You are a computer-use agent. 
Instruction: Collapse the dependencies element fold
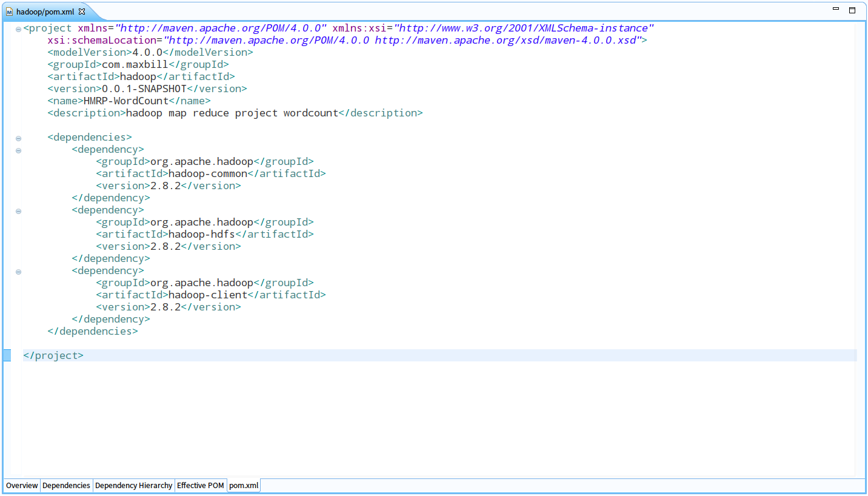tap(18, 138)
